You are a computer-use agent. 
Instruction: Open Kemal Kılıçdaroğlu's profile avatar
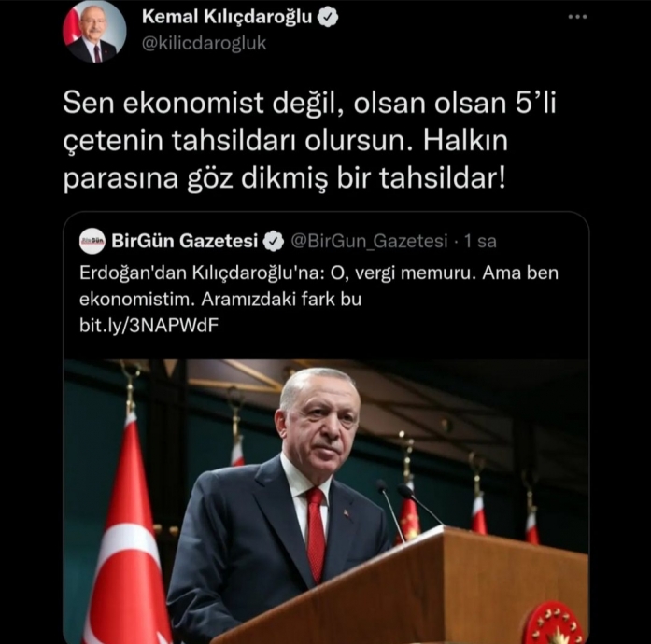click(x=94, y=32)
